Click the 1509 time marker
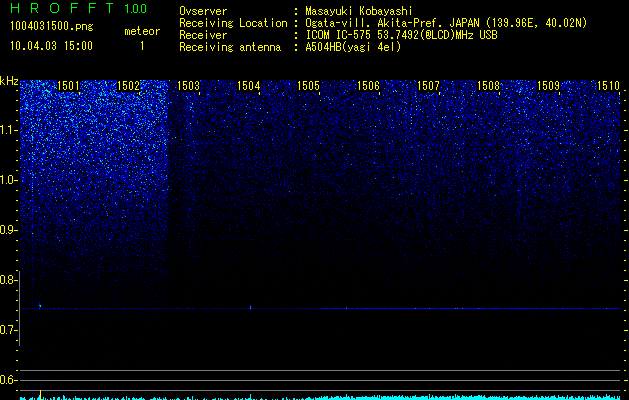 [548, 85]
